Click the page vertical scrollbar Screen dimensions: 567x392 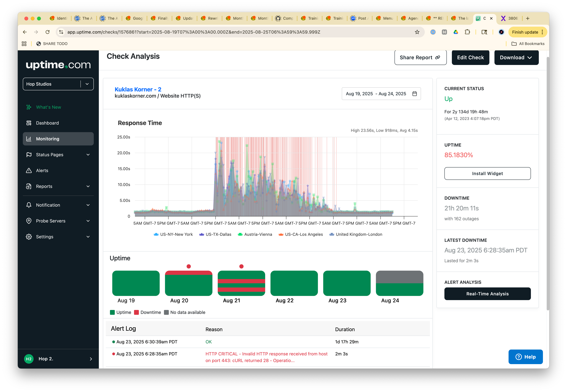[x=548, y=183]
